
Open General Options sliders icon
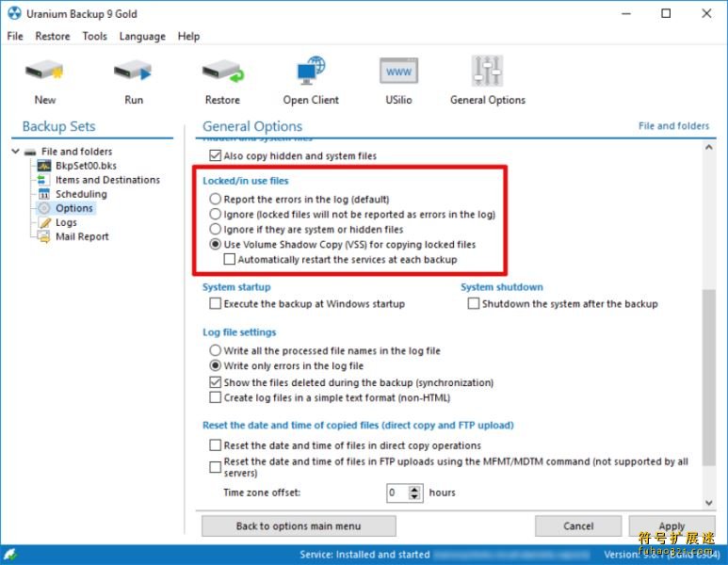(487, 71)
